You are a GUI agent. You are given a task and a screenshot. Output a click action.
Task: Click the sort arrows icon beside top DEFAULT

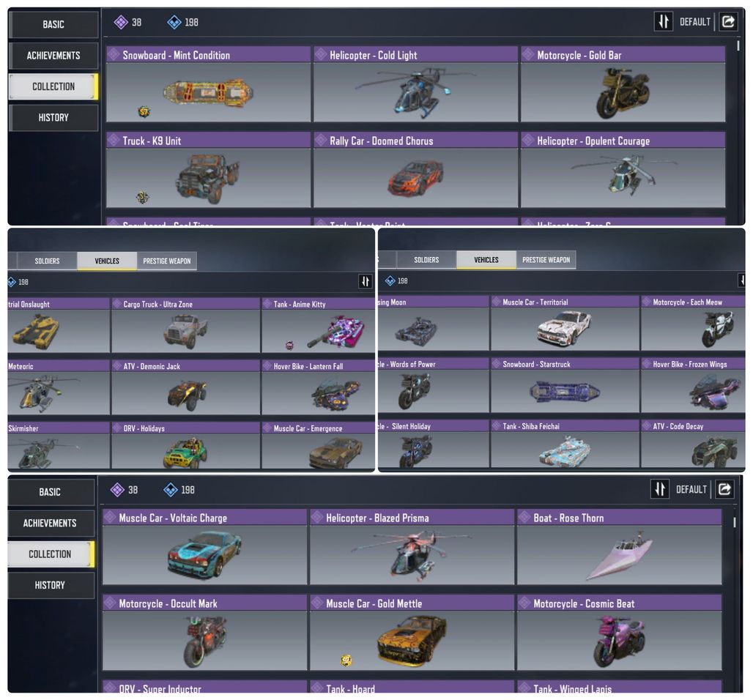pyautogui.click(x=663, y=22)
